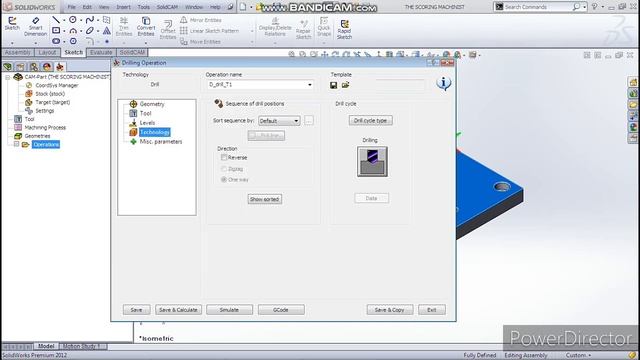Toggle the Reverse direction checkbox
Screen dimensions: 640x360
pyautogui.click(x=224, y=157)
